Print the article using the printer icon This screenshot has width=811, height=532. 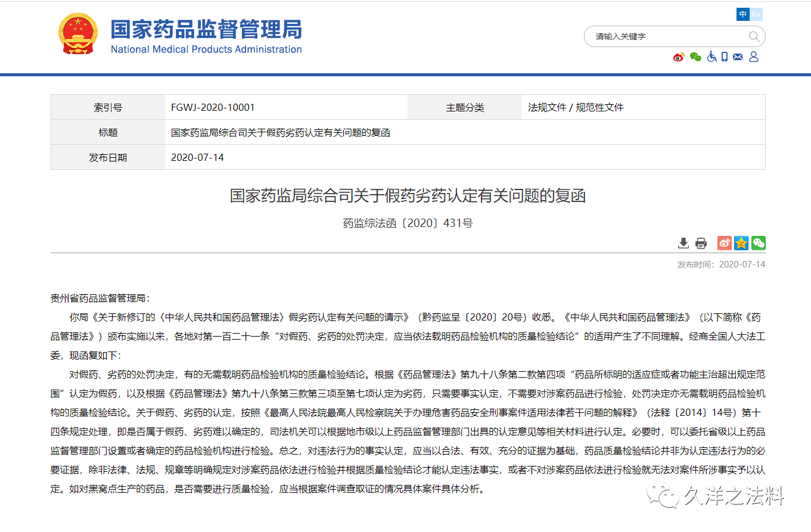(x=701, y=243)
